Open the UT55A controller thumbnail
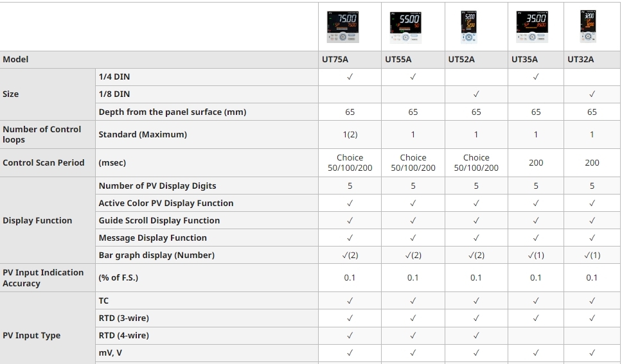Image resolution: width=622 pixels, height=364 pixels. (405, 27)
